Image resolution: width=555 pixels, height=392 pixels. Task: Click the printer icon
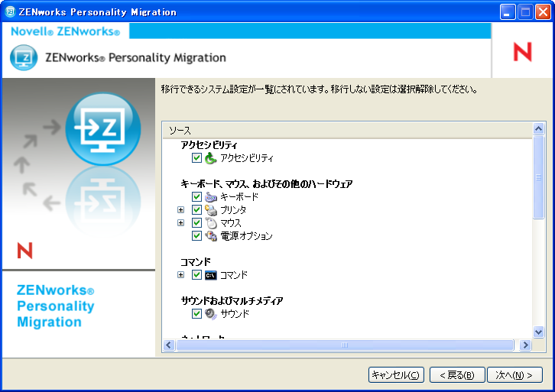(x=210, y=210)
